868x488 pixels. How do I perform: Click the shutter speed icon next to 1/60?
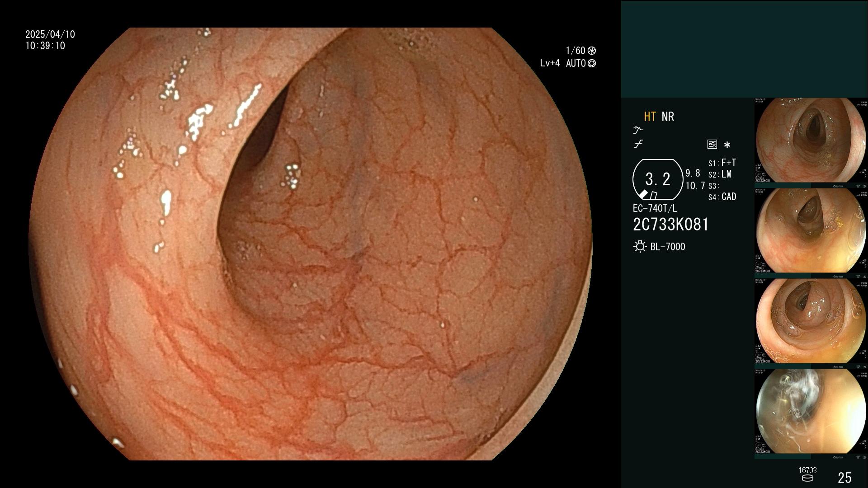pyautogui.click(x=592, y=51)
